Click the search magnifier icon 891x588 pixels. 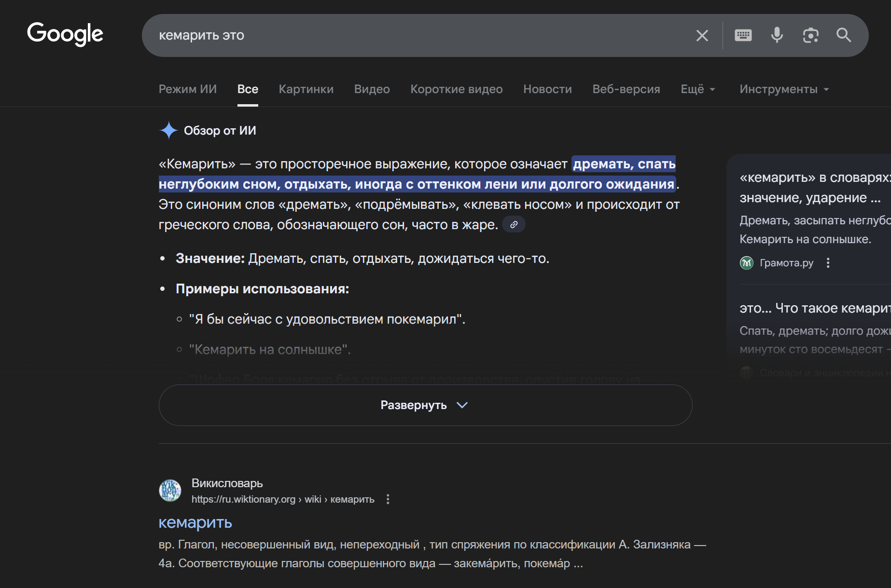pyautogui.click(x=844, y=35)
